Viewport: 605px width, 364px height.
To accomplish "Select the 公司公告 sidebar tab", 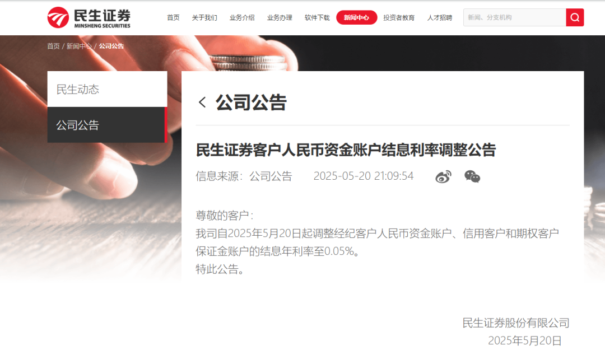I will coord(107,125).
